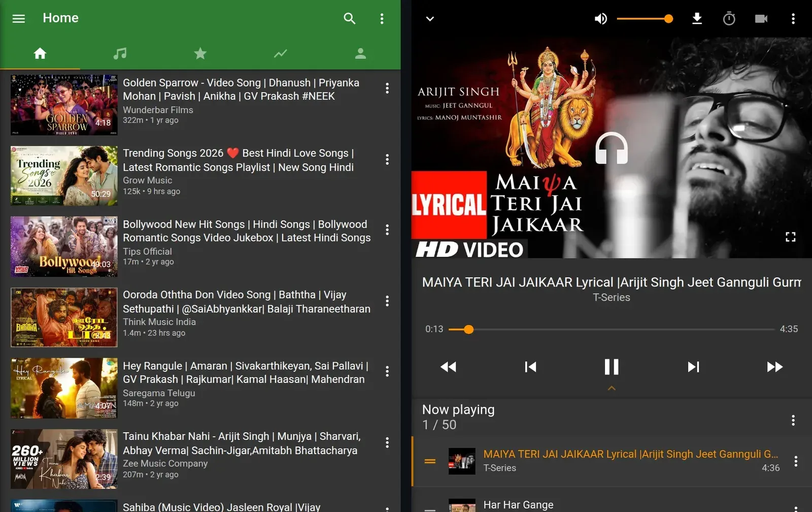Screen dimensions: 812x512
Task: Skip to the previous track
Action: point(530,367)
